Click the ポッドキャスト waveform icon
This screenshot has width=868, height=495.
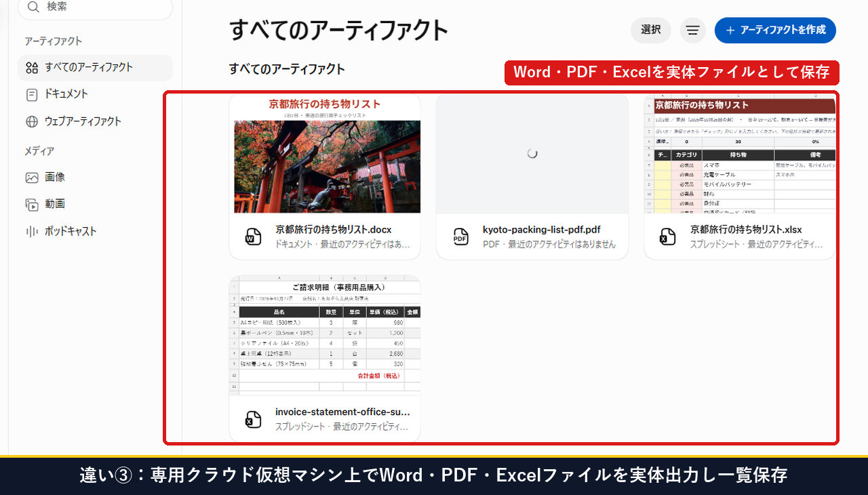click(32, 231)
